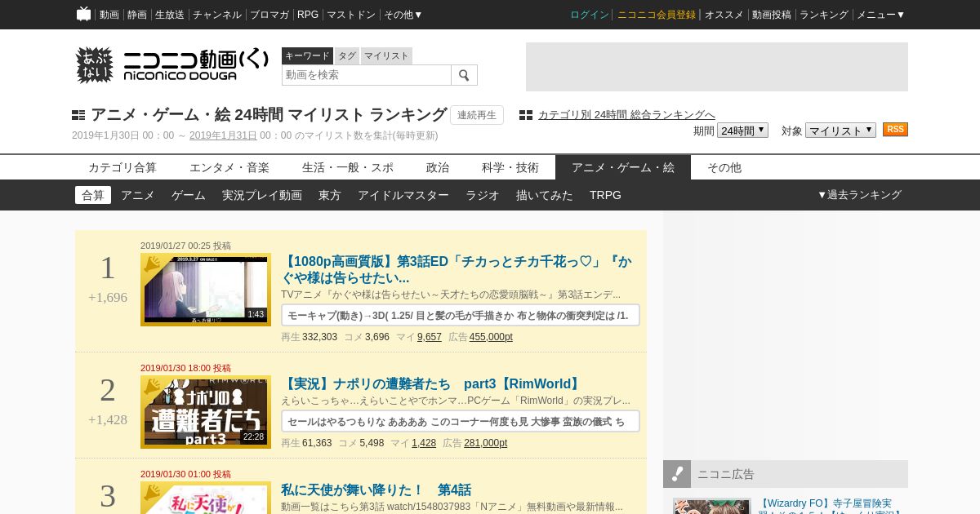Click rank 1 広告 455,000pt link
This screenshot has height=514, width=980.
(x=491, y=337)
